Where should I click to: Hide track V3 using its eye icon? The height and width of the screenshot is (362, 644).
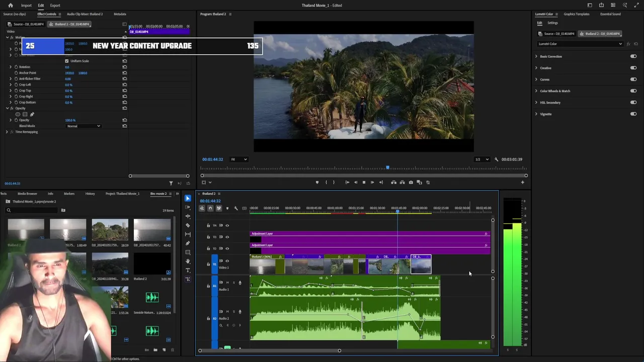click(227, 237)
